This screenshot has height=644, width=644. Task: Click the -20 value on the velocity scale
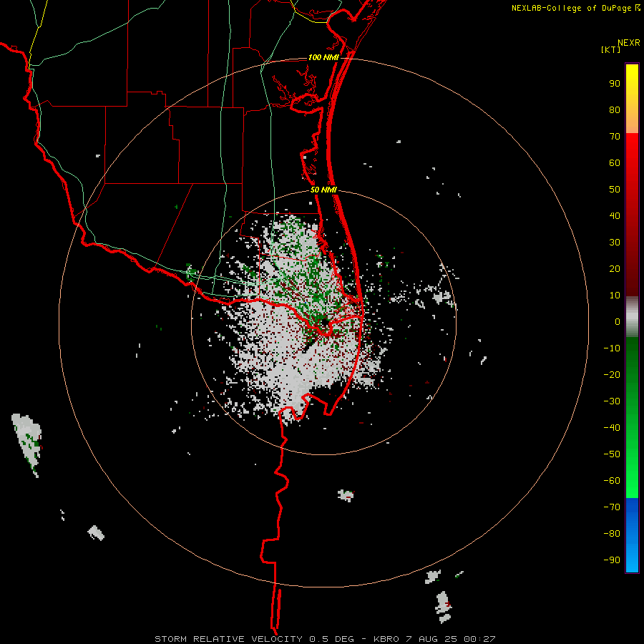[x=612, y=374]
